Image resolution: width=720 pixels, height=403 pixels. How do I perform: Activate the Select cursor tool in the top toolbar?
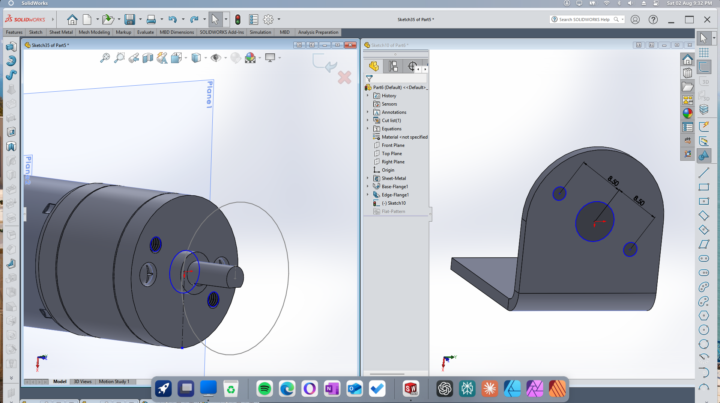click(214, 19)
